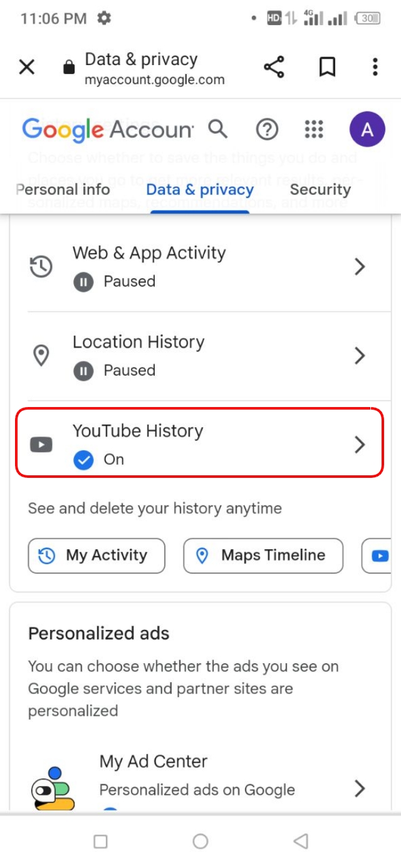
Task: Click the location pin icon for Location History
Action: click(40, 356)
